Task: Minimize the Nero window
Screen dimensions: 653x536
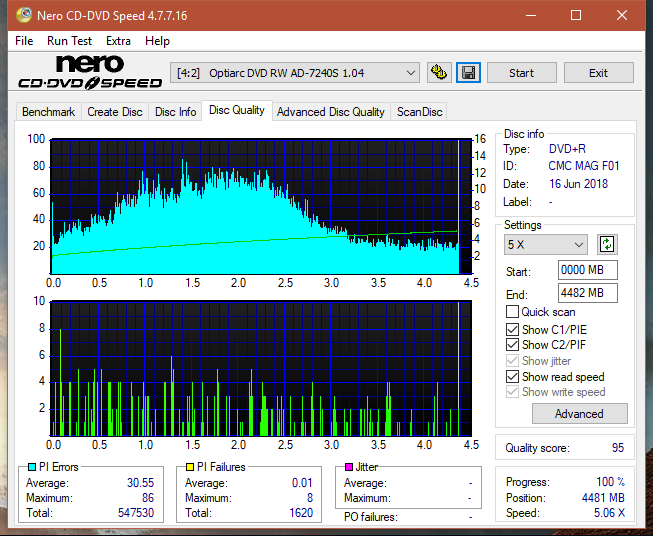Action: (x=531, y=15)
